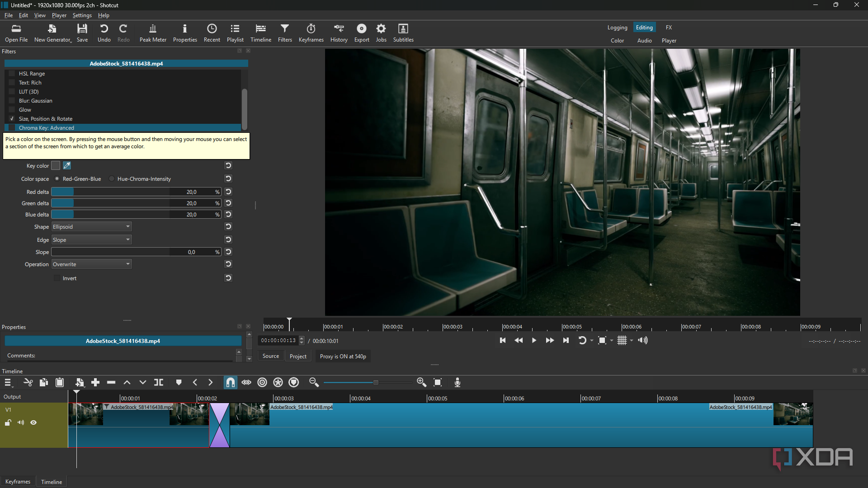Toggle timeline snapping magnet

231,383
